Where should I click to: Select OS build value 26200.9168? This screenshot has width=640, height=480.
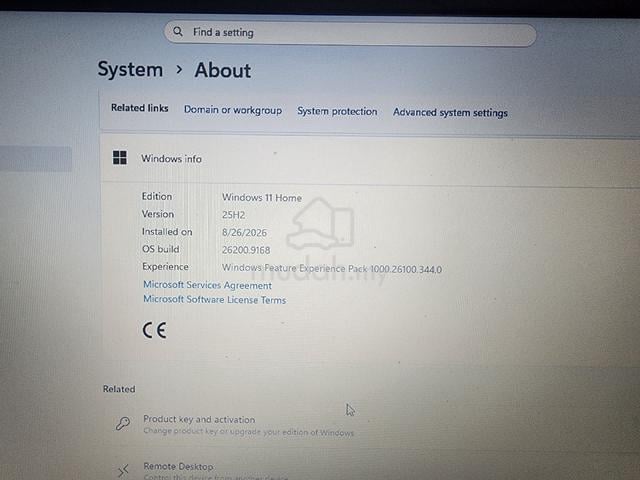(x=246, y=250)
